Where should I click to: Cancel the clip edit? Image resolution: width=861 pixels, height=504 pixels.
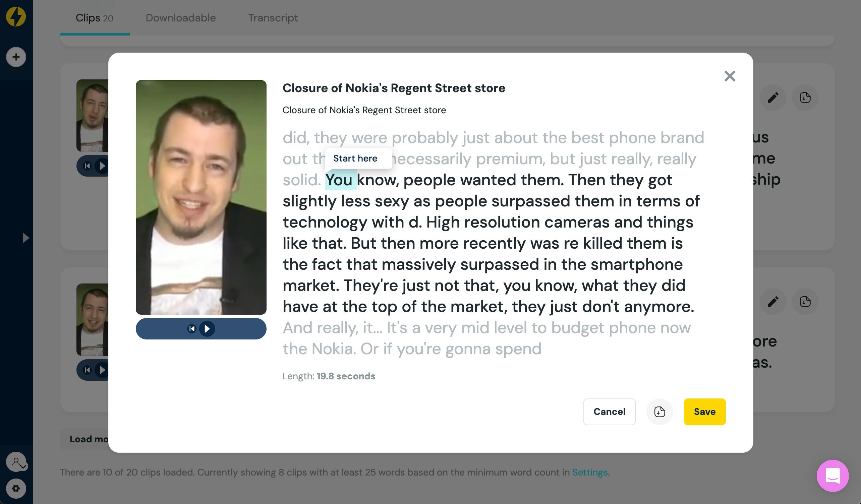[x=609, y=412]
